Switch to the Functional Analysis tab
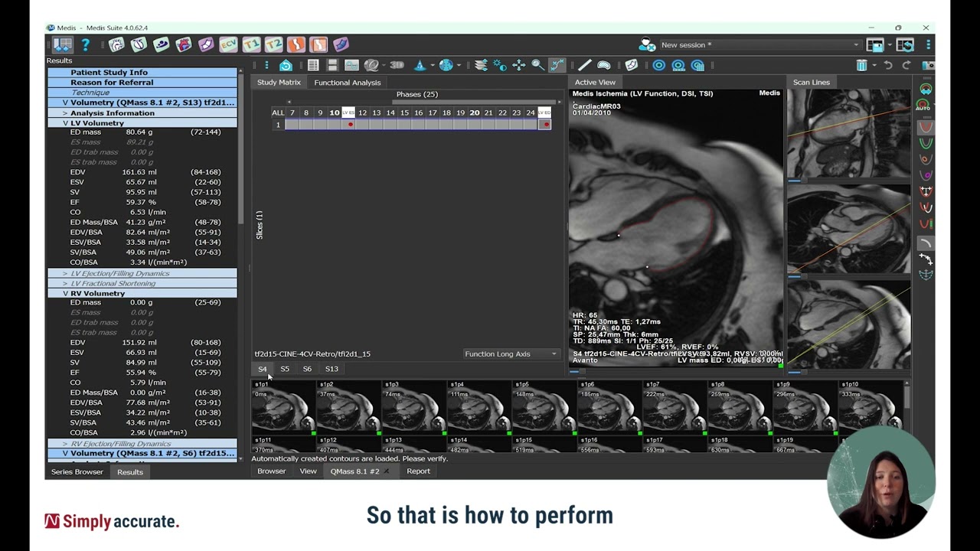980x551 pixels. pyautogui.click(x=347, y=82)
